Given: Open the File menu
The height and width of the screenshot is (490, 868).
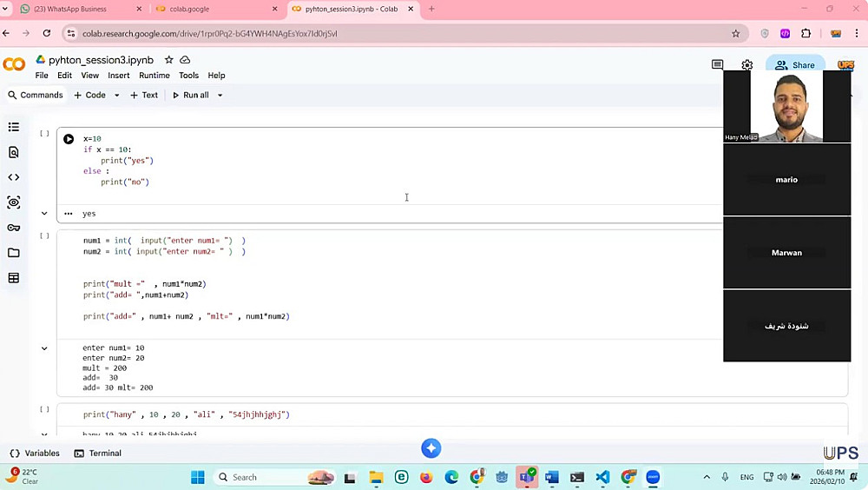Looking at the screenshot, I should coord(42,76).
